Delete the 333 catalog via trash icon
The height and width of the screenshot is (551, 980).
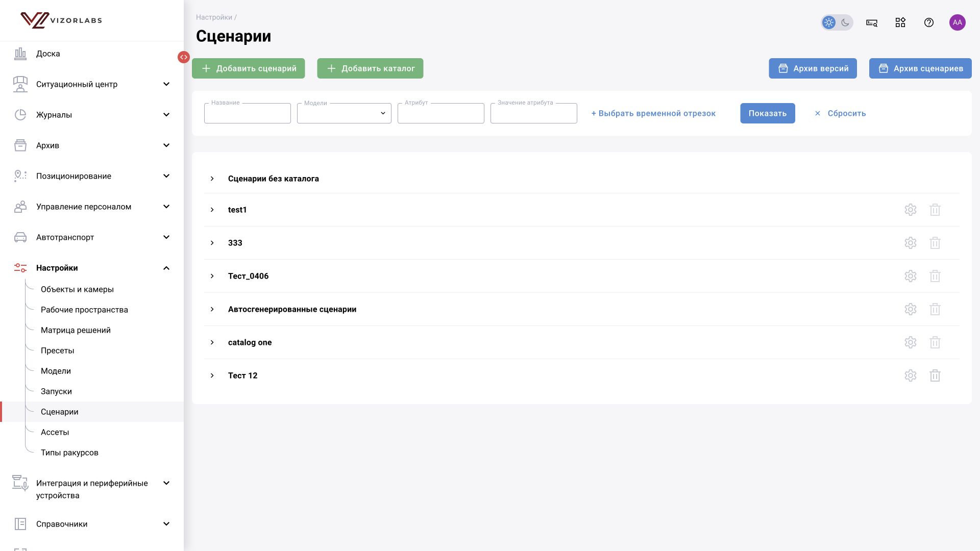pos(935,243)
